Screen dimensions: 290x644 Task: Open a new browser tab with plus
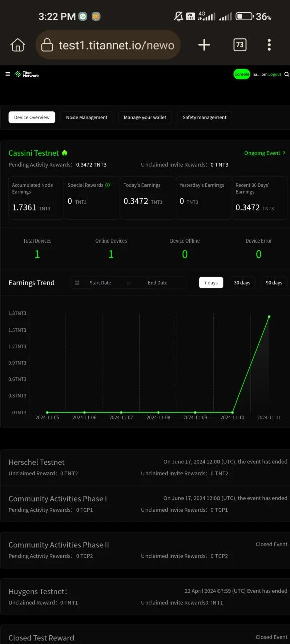[x=204, y=45]
